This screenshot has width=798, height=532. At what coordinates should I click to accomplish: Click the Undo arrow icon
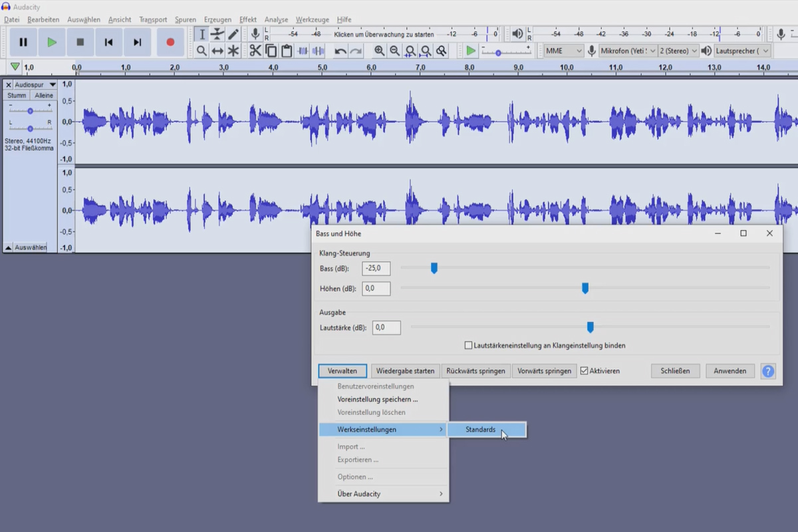(340, 51)
